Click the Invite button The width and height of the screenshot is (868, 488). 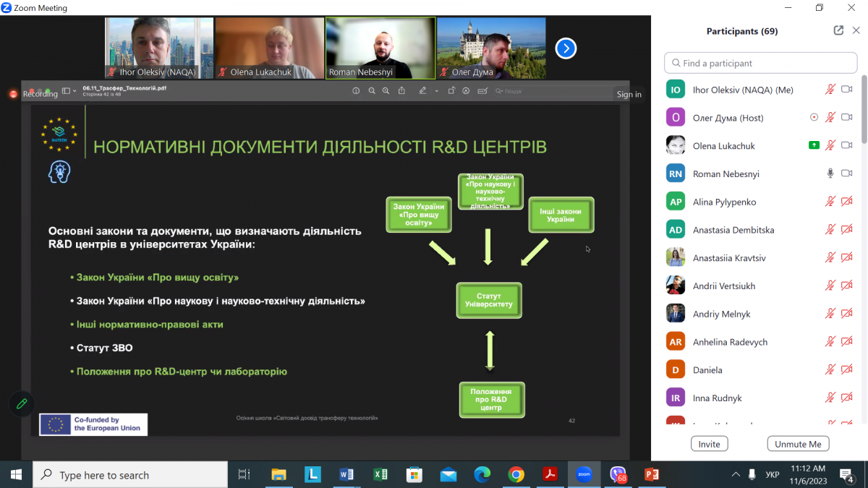click(x=709, y=443)
